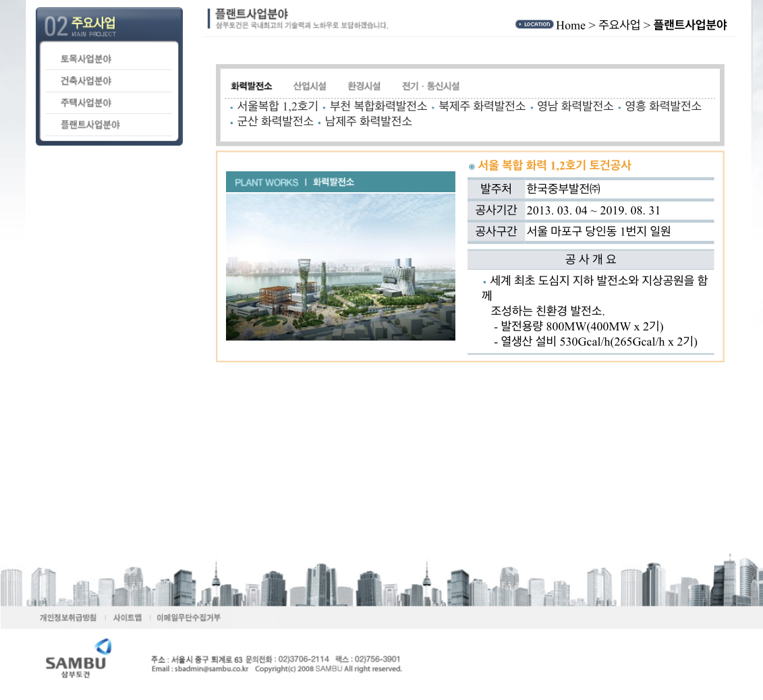Click the 공 사 개 요 header
Screen dimensions: 763x700
tap(591, 259)
